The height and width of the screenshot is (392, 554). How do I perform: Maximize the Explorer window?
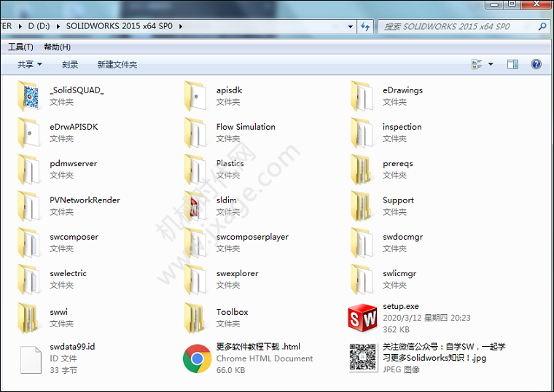pyautogui.click(x=512, y=4)
